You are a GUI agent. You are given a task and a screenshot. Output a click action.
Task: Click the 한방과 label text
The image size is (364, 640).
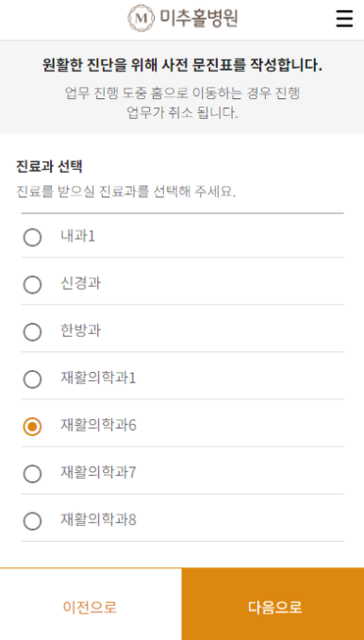point(81,331)
